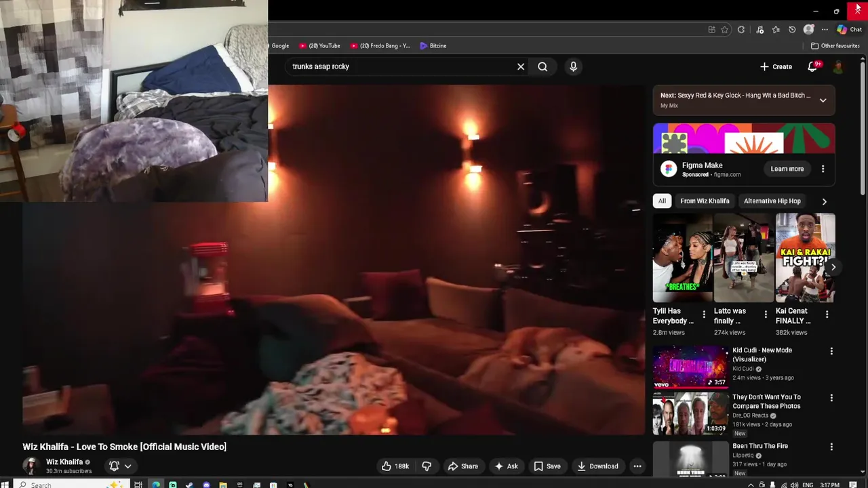
Task: Save the video to a playlist
Action: [x=547, y=466]
